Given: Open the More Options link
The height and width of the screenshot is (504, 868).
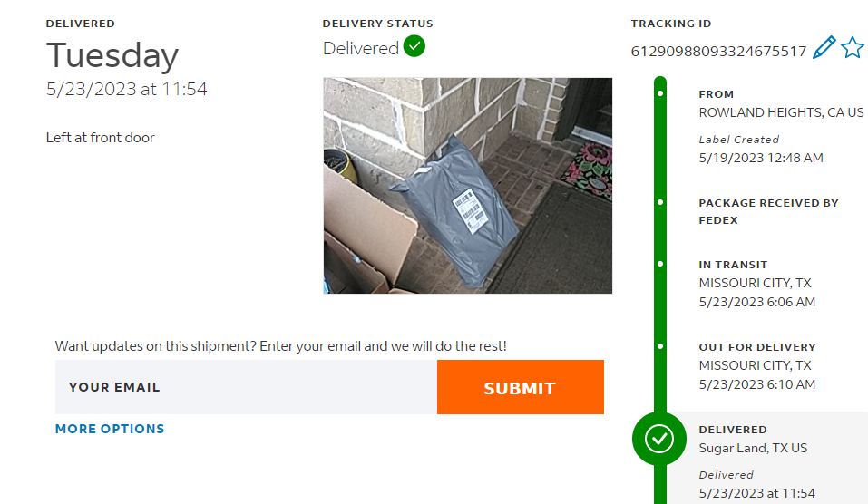Looking at the screenshot, I should (x=110, y=429).
